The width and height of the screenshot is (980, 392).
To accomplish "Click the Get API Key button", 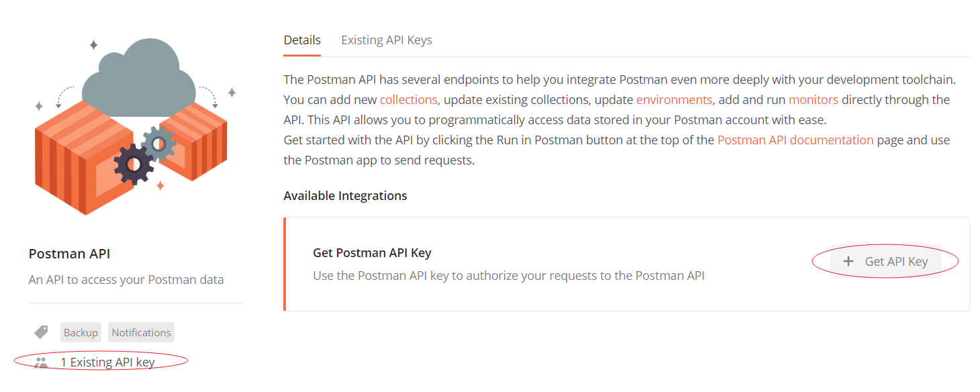I will pyautogui.click(x=885, y=261).
